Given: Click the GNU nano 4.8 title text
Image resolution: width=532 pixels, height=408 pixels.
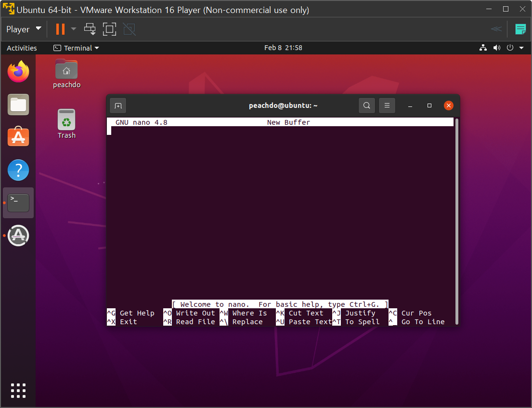Looking at the screenshot, I should (141, 122).
